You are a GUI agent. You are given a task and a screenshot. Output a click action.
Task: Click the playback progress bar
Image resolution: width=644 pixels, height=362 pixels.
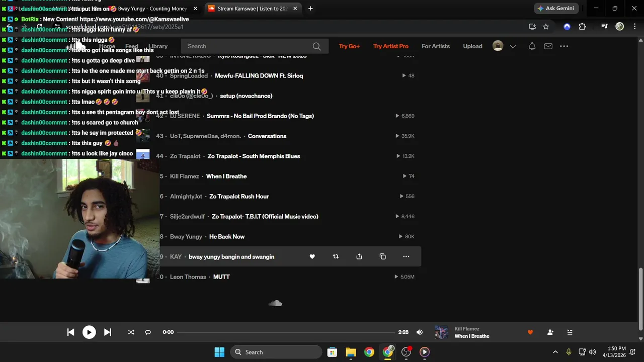click(x=286, y=332)
